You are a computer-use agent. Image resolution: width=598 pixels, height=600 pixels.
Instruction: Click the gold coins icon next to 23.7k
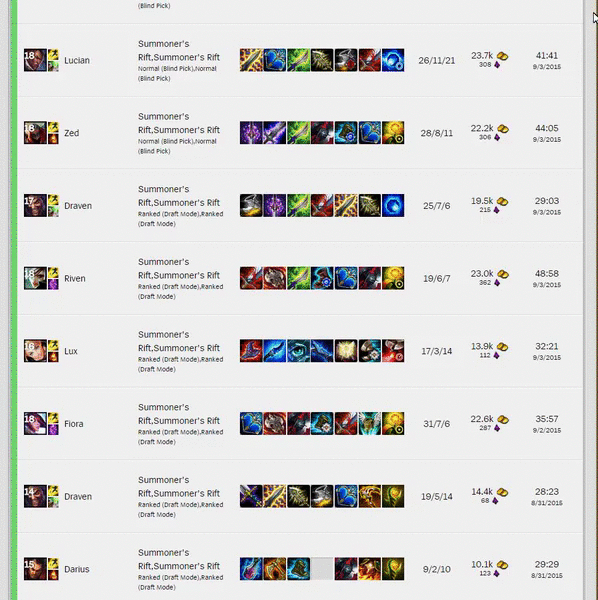502,56
